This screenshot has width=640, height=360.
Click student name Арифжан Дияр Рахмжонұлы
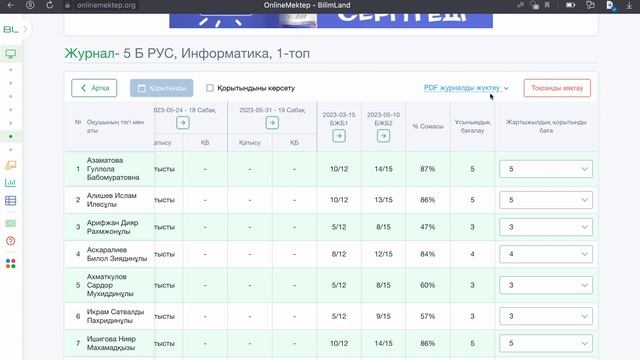tap(113, 227)
